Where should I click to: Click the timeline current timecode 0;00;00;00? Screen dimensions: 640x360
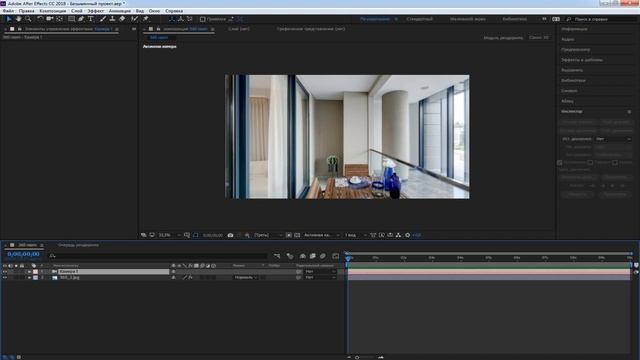(23, 254)
